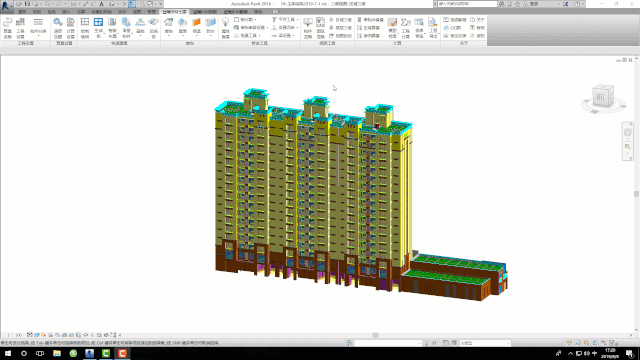640x360 pixels.
Task: Switch to the 视图 ribbon tab
Action: point(137,12)
